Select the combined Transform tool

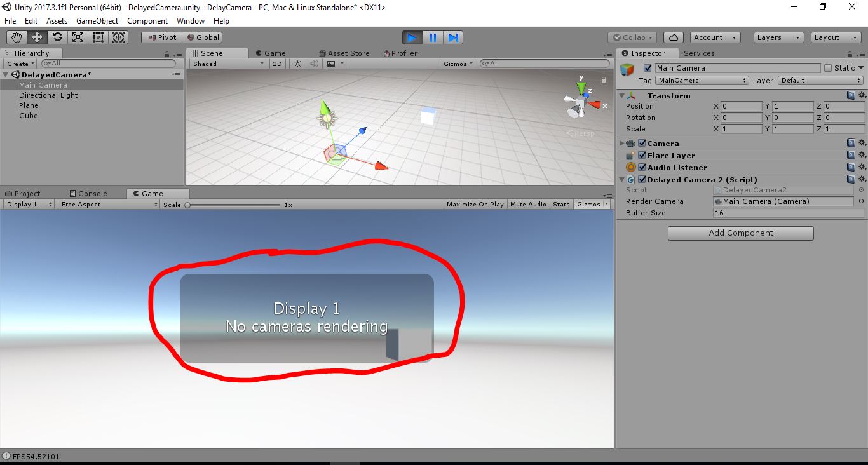(119, 37)
